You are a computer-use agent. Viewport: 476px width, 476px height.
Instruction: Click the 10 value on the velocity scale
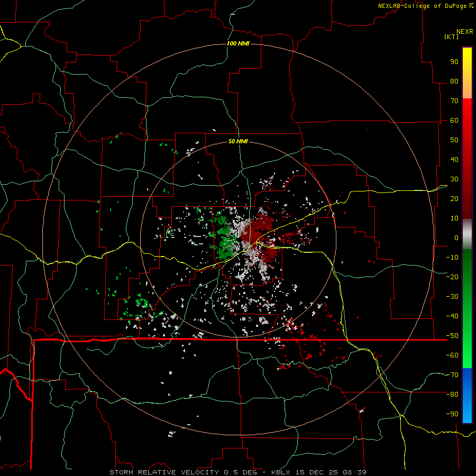[x=454, y=218]
